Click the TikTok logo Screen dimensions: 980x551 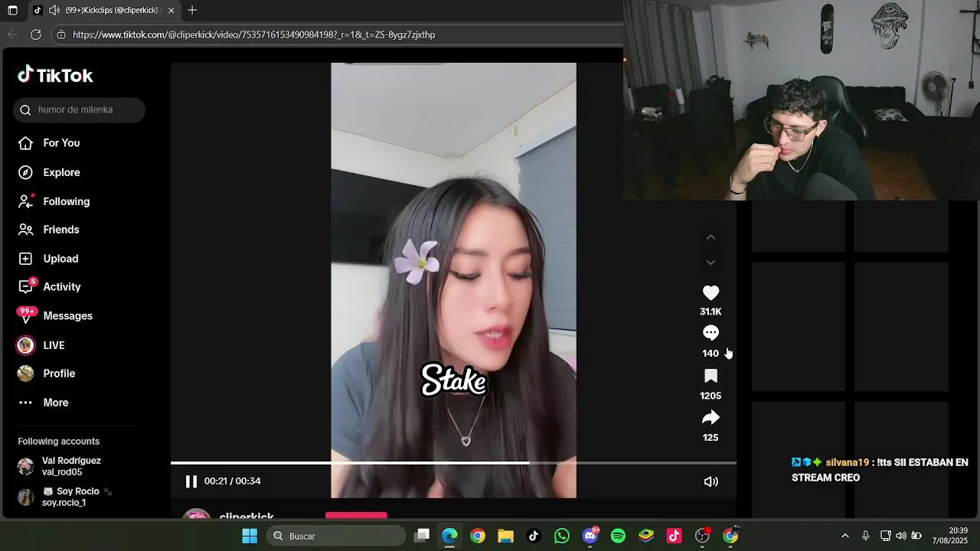point(55,75)
